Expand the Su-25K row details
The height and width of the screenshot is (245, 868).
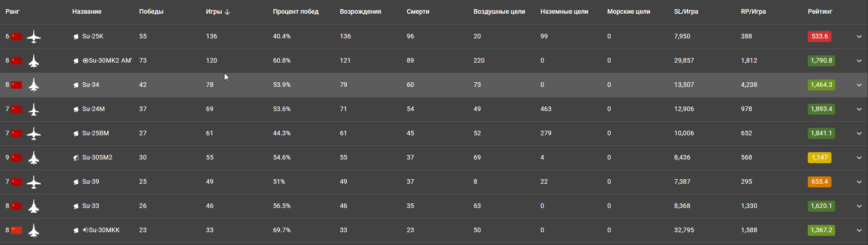[x=859, y=37]
